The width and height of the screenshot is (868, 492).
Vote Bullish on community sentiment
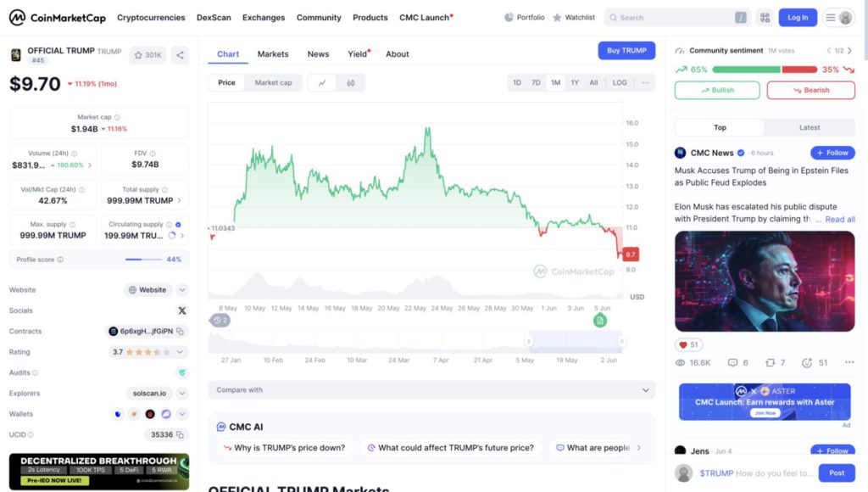click(717, 90)
